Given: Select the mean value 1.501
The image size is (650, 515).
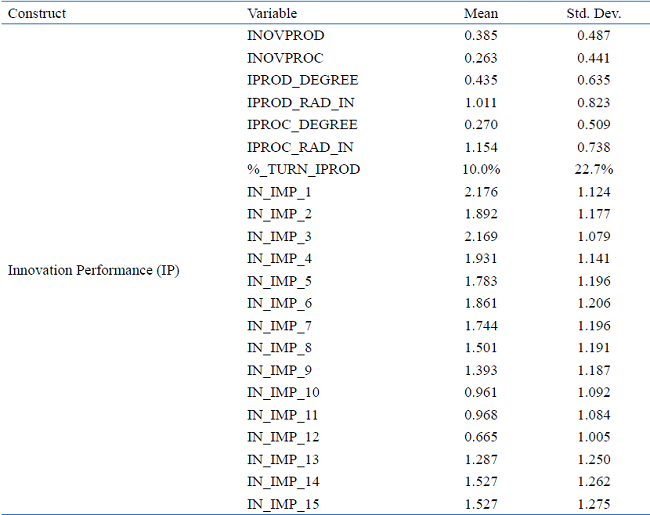Looking at the screenshot, I should (x=481, y=347).
